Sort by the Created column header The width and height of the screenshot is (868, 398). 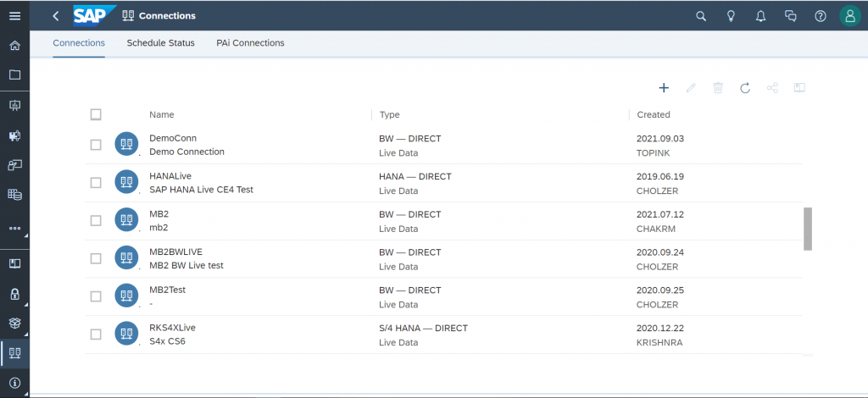(x=654, y=114)
